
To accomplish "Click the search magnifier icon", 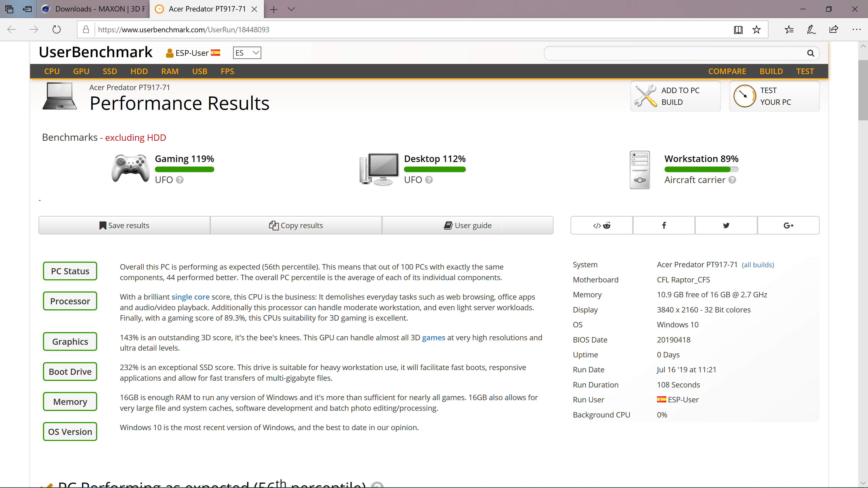I will coord(810,53).
